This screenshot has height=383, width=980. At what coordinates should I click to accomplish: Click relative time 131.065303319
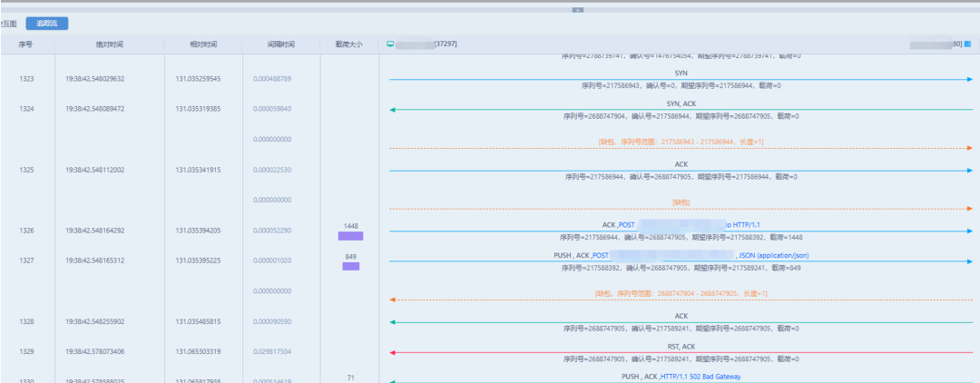pyautogui.click(x=198, y=352)
